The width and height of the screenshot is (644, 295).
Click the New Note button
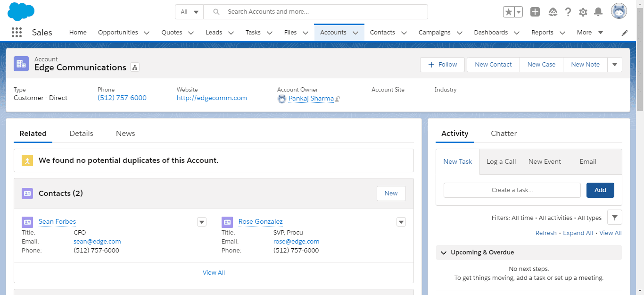pyautogui.click(x=585, y=65)
